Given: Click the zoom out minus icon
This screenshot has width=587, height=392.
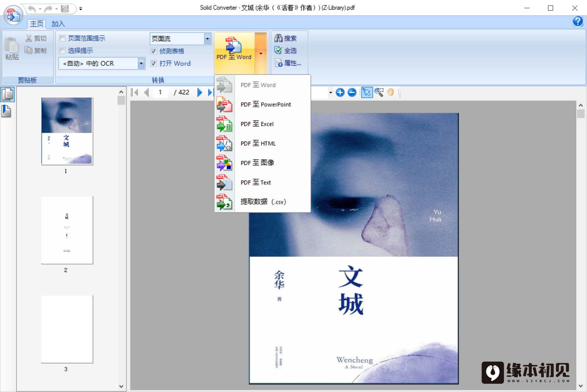Looking at the screenshot, I should (x=352, y=92).
